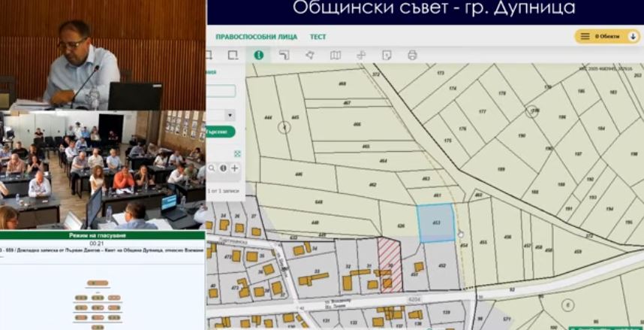
Task: Open the ТЕСТ menu item
Action: (x=318, y=37)
